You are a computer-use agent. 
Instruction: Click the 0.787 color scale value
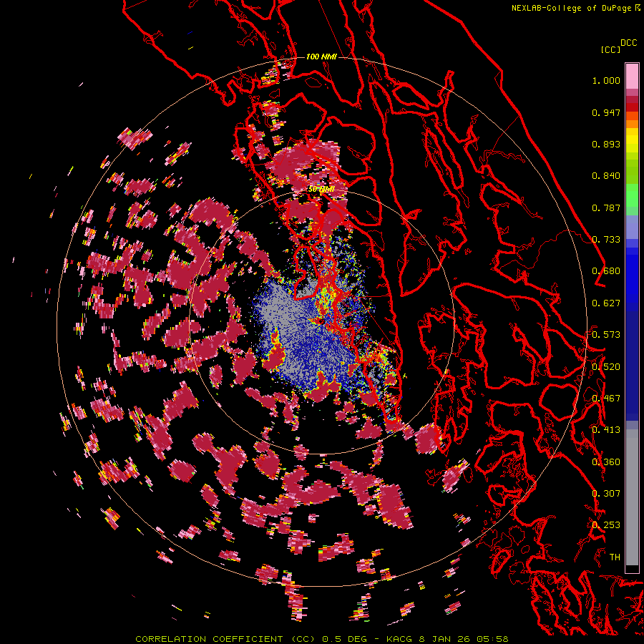pyautogui.click(x=606, y=208)
